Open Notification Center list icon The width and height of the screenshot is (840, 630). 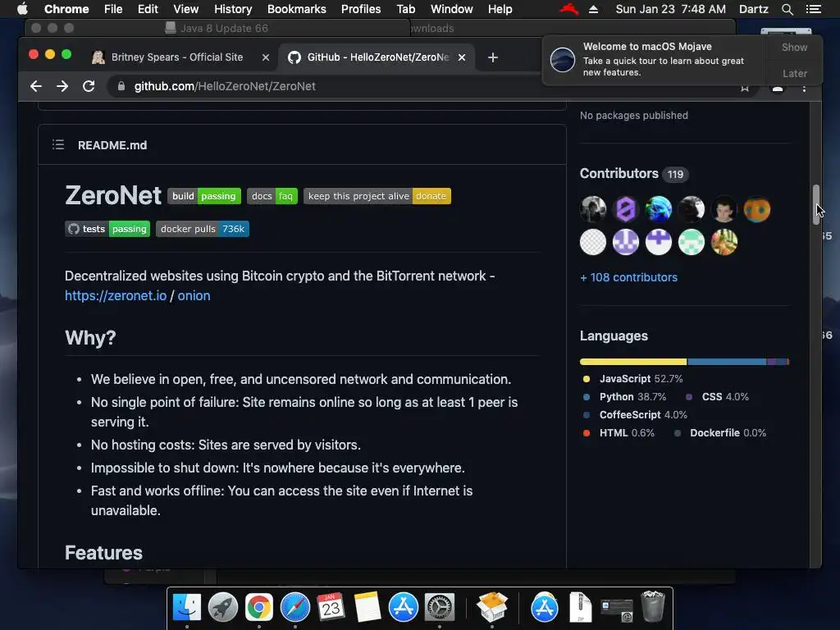(x=813, y=9)
